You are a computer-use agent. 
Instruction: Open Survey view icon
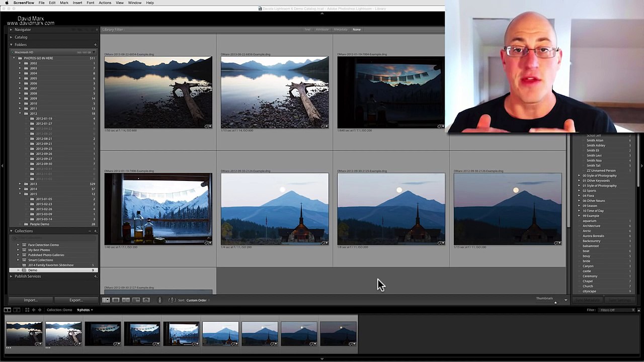tap(136, 300)
